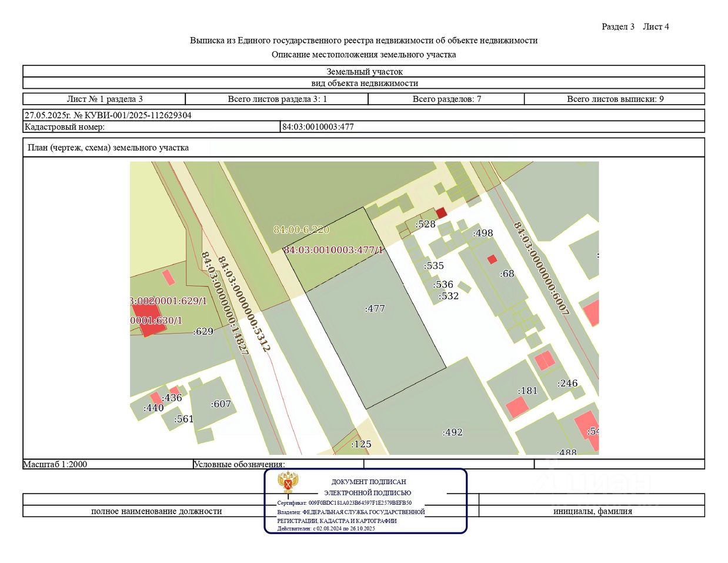Image resolution: width=728 pixels, height=563 pixels.
Task: Select the parcel label ":436" on the map
Action: click(172, 398)
